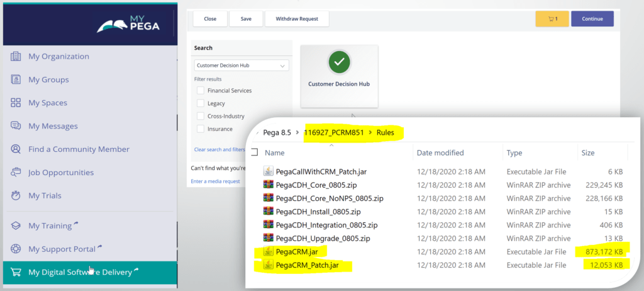Click Enter a media request link
Viewport: 644px width, 291px height.
[x=216, y=181]
